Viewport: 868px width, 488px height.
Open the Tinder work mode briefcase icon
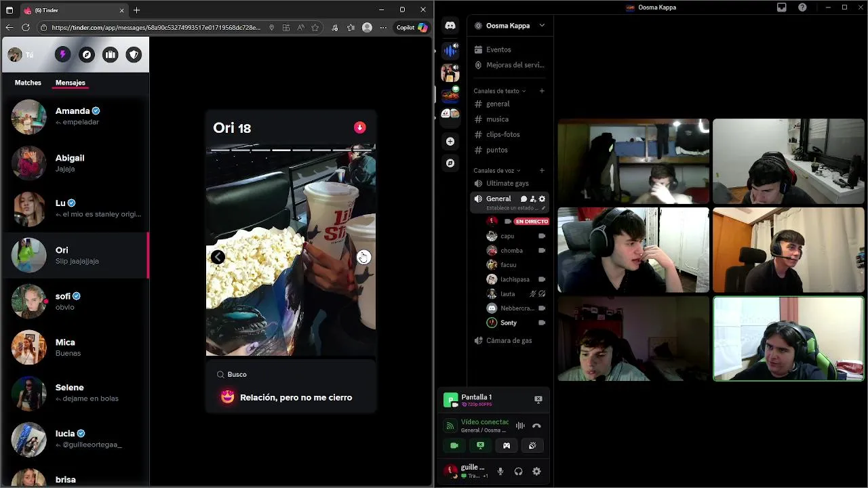pyautogui.click(x=110, y=55)
